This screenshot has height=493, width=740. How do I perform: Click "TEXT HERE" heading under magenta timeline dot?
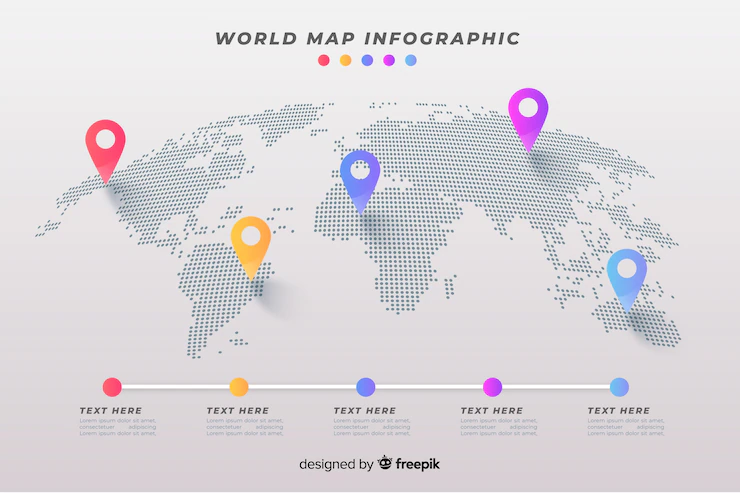click(491, 410)
